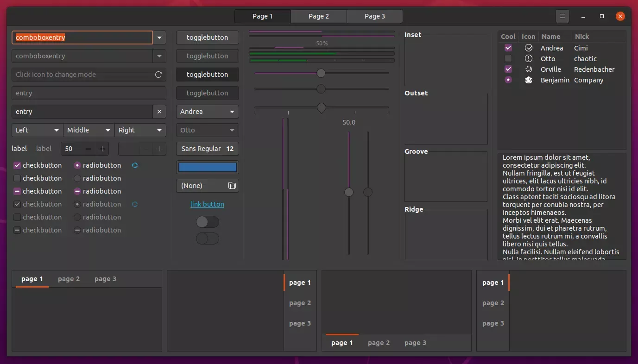Flip the upper switch below link button

click(x=208, y=222)
